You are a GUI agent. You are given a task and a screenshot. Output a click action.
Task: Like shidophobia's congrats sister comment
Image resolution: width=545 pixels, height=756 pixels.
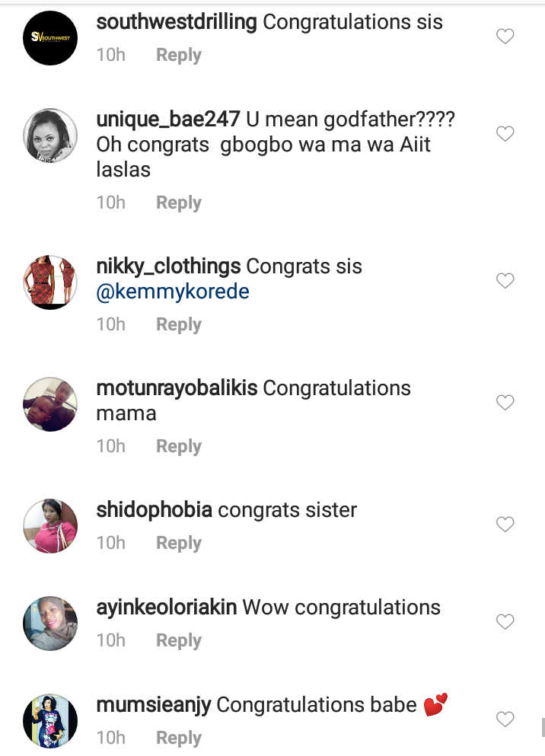pyautogui.click(x=505, y=525)
